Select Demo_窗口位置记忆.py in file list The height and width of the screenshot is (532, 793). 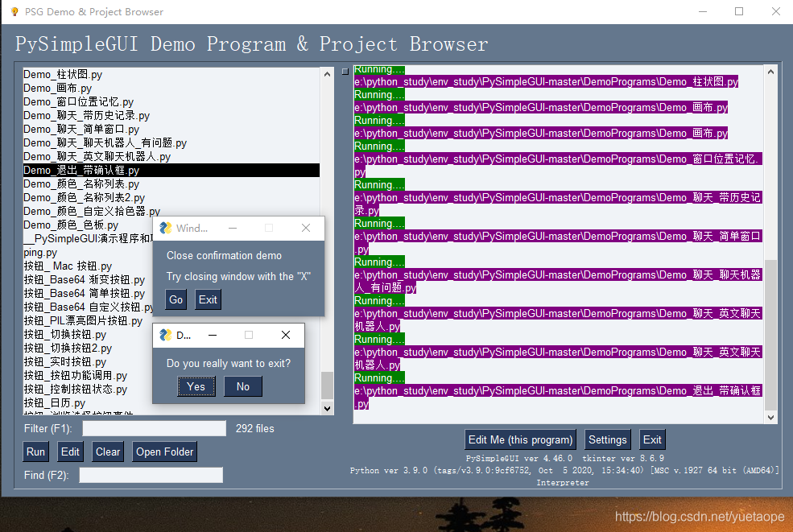[x=171, y=101]
